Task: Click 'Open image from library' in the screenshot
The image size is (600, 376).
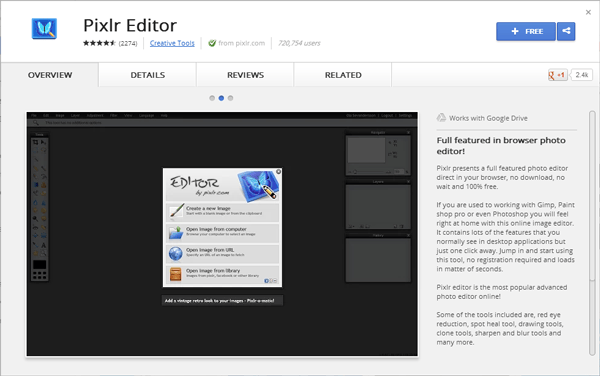Action: click(x=222, y=274)
